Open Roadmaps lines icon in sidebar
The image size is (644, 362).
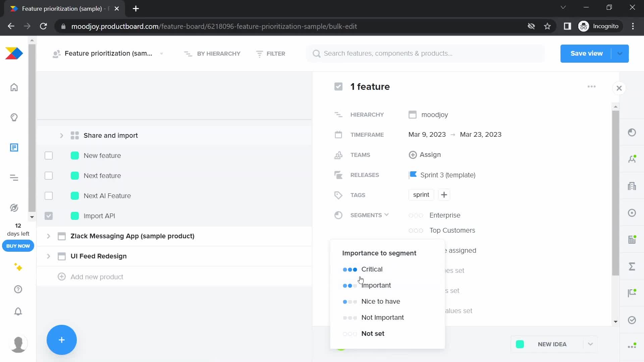click(14, 178)
